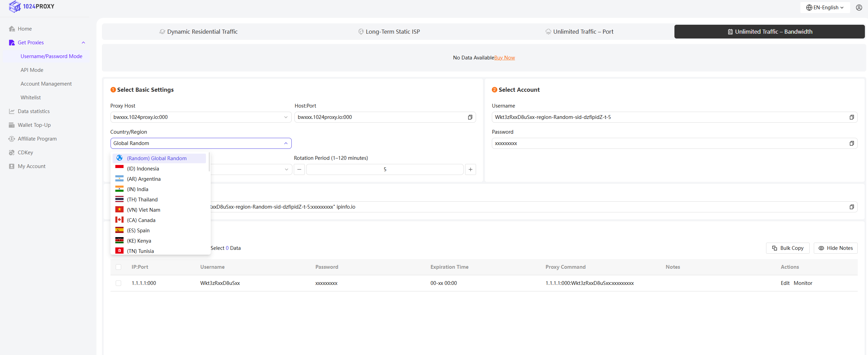Open EN-English language dropdown

click(825, 8)
